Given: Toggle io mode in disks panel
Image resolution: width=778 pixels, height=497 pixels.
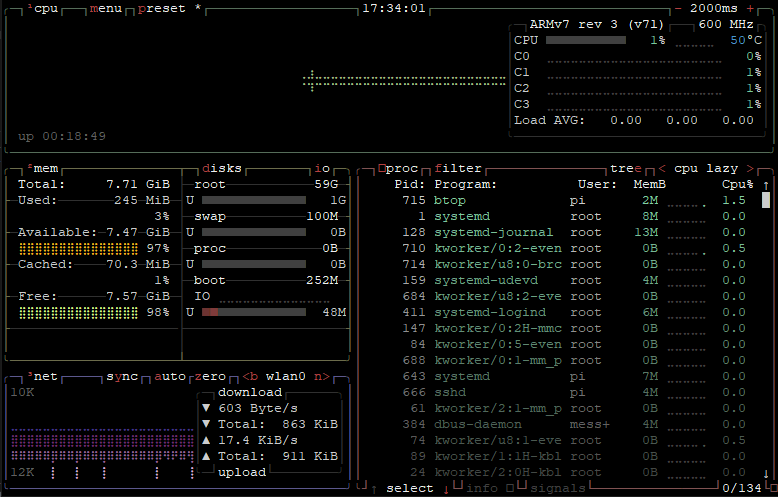Looking at the screenshot, I should coord(322,168).
